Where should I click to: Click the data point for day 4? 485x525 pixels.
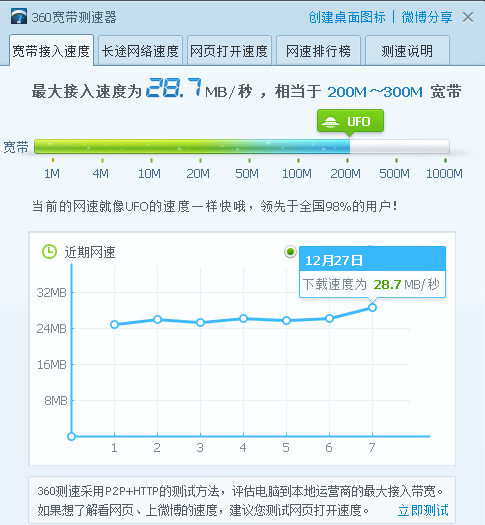[x=243, y=318]
